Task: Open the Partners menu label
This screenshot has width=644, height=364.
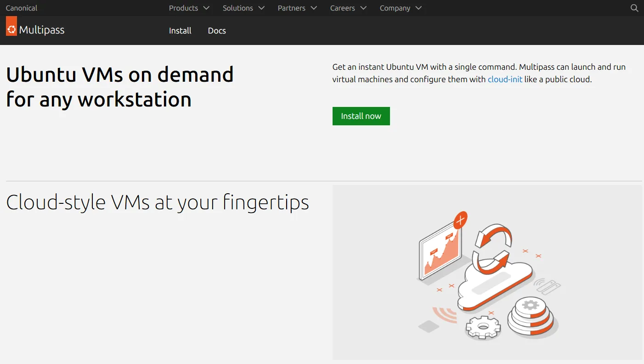Action: (x=292, y=8)
